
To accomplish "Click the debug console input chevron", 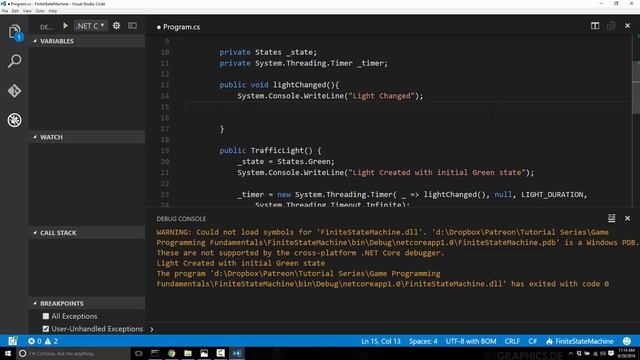I will 152,329.
